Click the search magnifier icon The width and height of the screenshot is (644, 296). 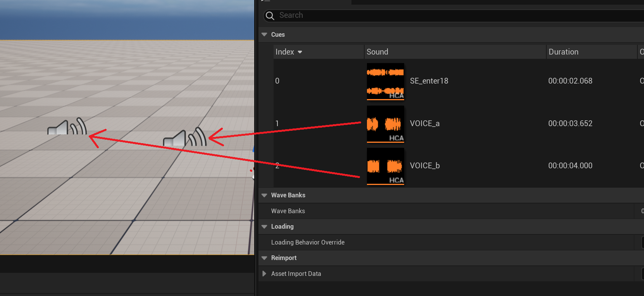(x=270, y=15)
